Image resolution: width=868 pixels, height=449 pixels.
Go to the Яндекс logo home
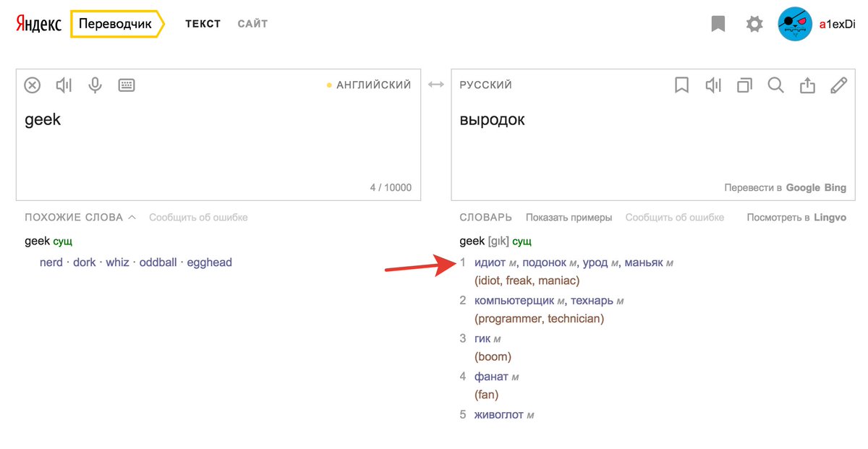coord(39,24)
